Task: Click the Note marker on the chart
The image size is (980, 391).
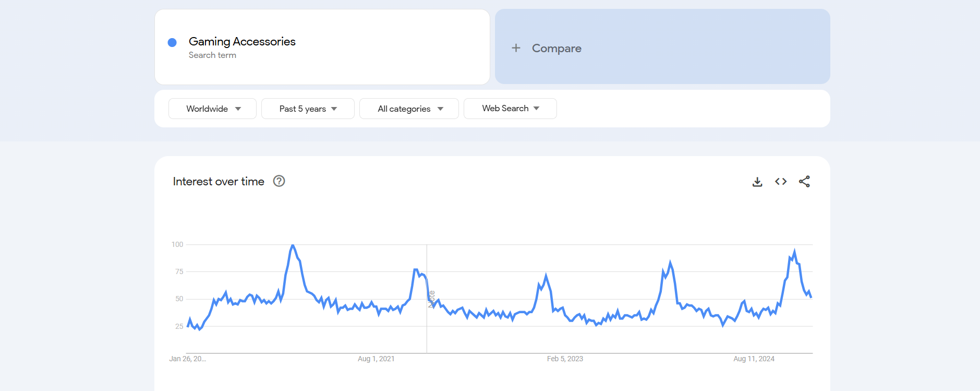Action: (x=431, y=299)
